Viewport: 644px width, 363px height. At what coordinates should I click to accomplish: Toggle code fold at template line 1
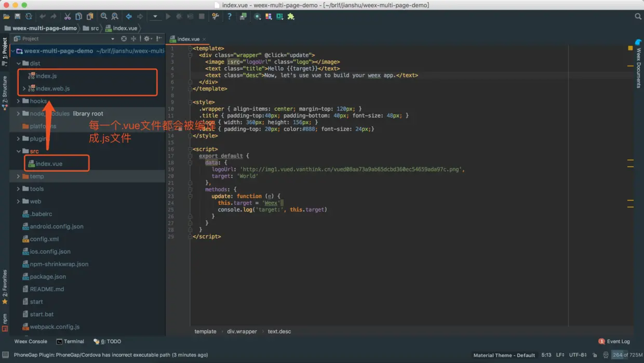(x=190, y=48)
